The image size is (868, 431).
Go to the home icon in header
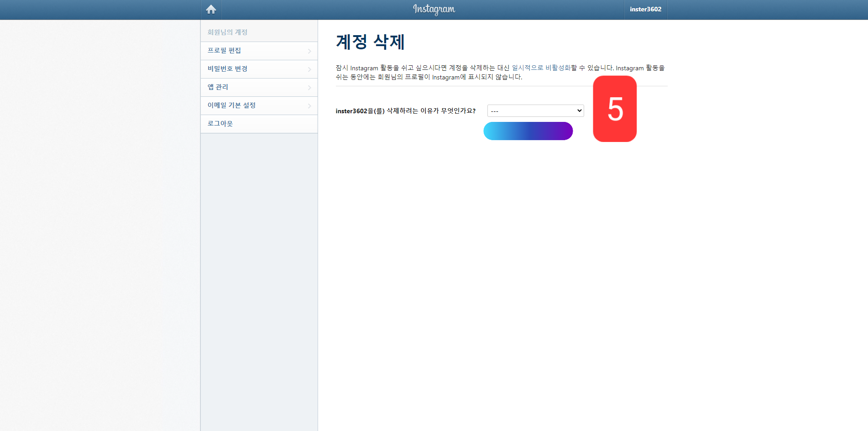coord(211,9)
